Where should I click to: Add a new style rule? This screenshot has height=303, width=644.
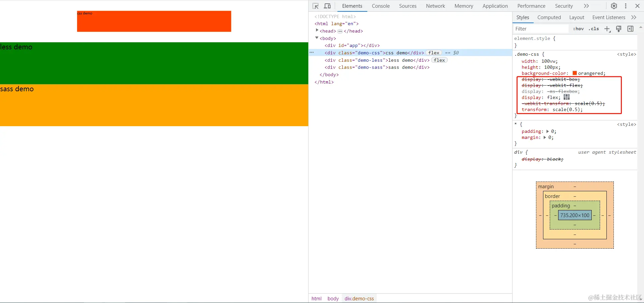click(x=607, y=29)
